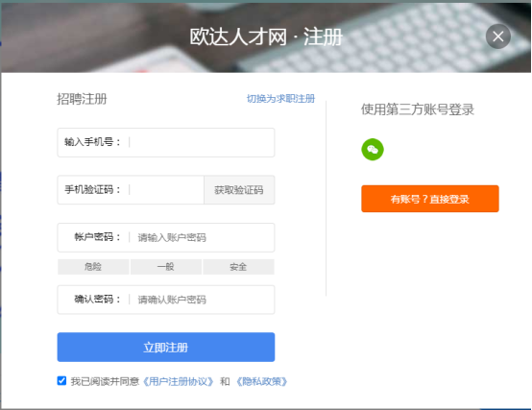Click the orange 有账号？直接登录 button
This screenshot has width=532, height=410.
[x=430, y=199]
